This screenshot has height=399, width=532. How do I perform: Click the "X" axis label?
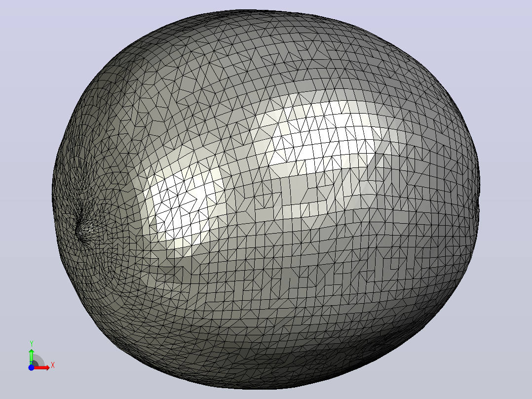[53, 365]
